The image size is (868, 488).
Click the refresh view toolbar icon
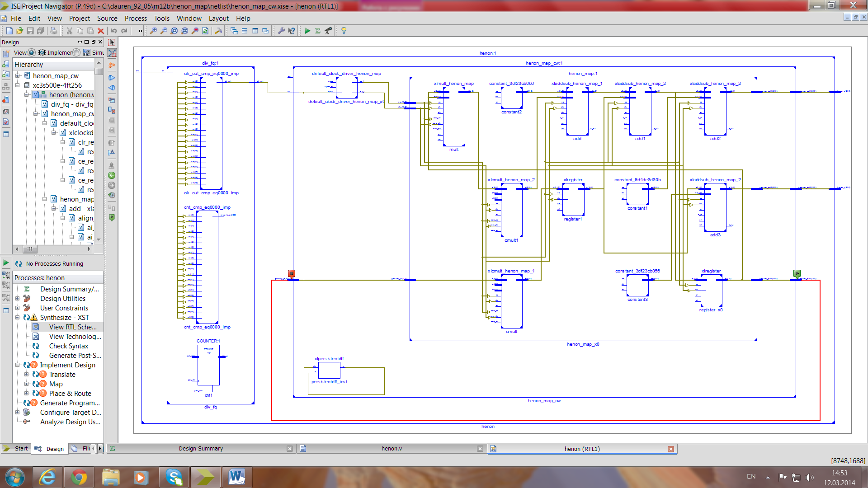coord(205,31)
